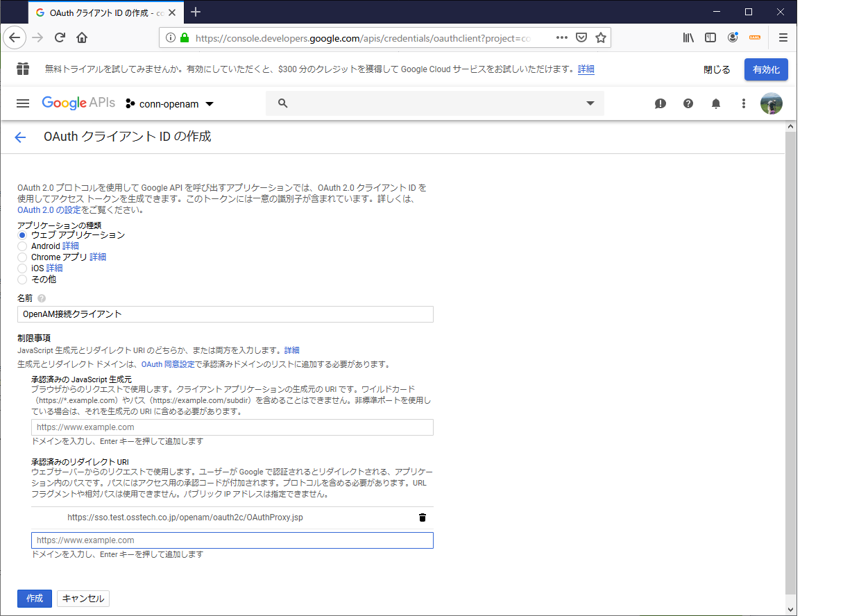Viewport: 852px width, 616px height.
Task: Open notifications via the bell icon
Action: click(715, 103)
